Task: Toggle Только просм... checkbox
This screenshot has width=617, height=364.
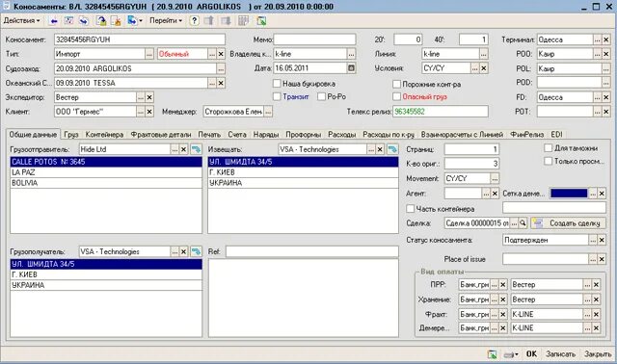Action: (x=549, y=161)
